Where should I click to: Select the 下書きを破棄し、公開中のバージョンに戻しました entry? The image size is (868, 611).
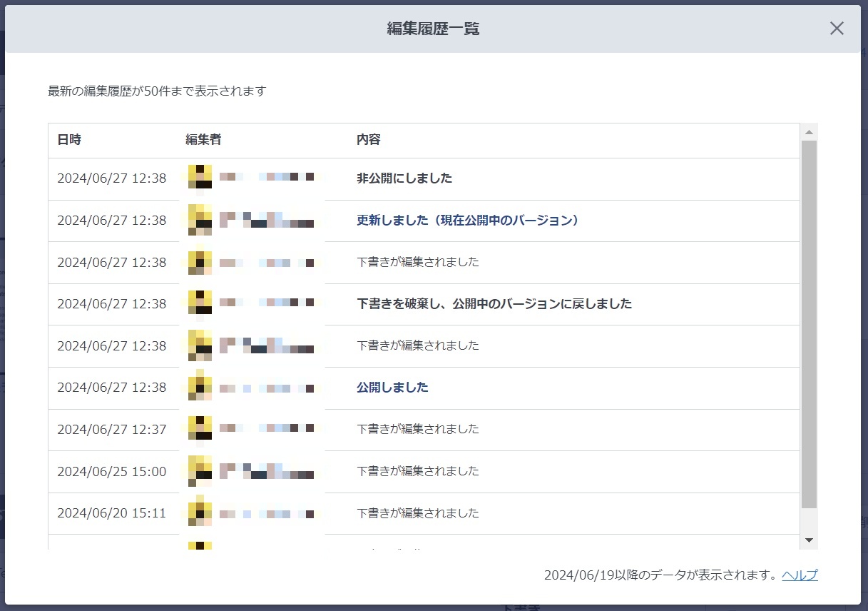tap(494, 304)
